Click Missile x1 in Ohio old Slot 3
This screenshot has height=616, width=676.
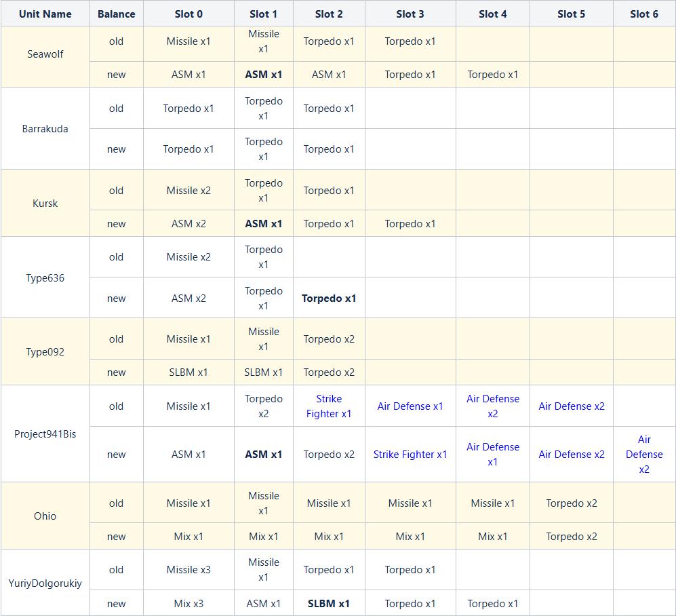[410, 503]
